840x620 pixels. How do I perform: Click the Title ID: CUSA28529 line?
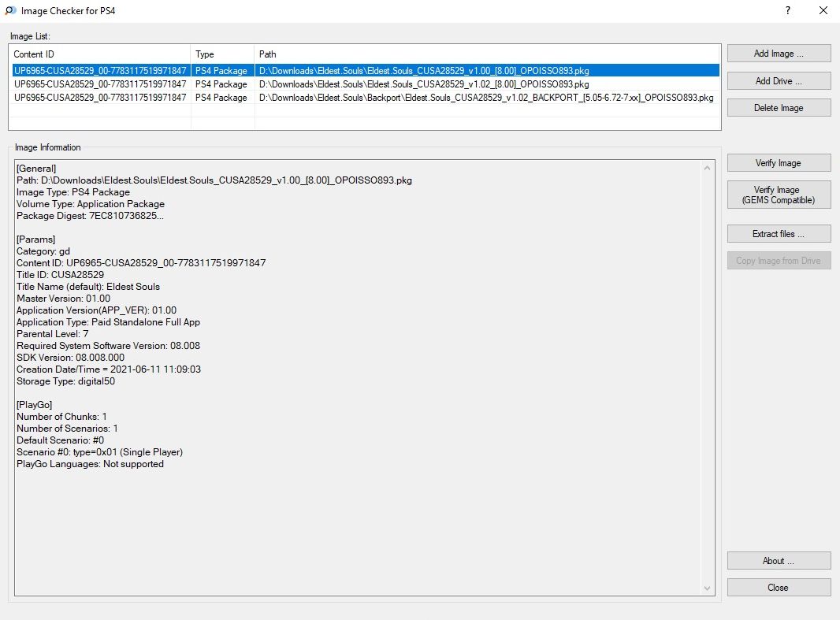point(60,275)
